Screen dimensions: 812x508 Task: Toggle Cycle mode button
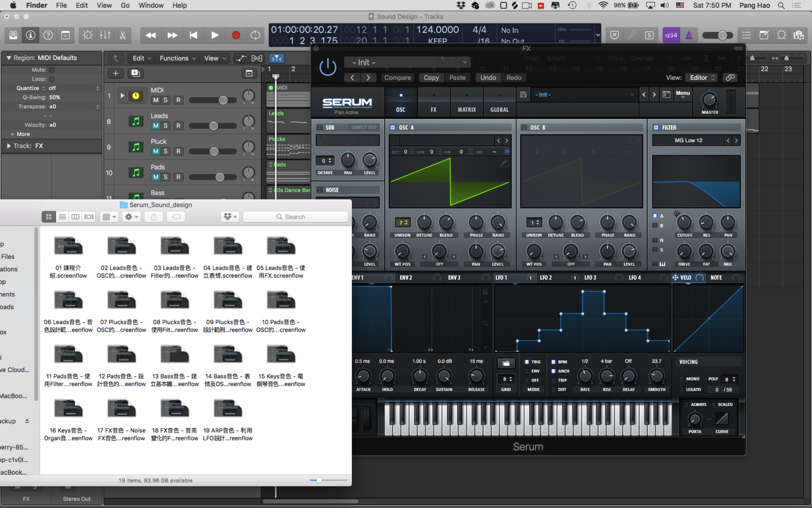(255, 35)
